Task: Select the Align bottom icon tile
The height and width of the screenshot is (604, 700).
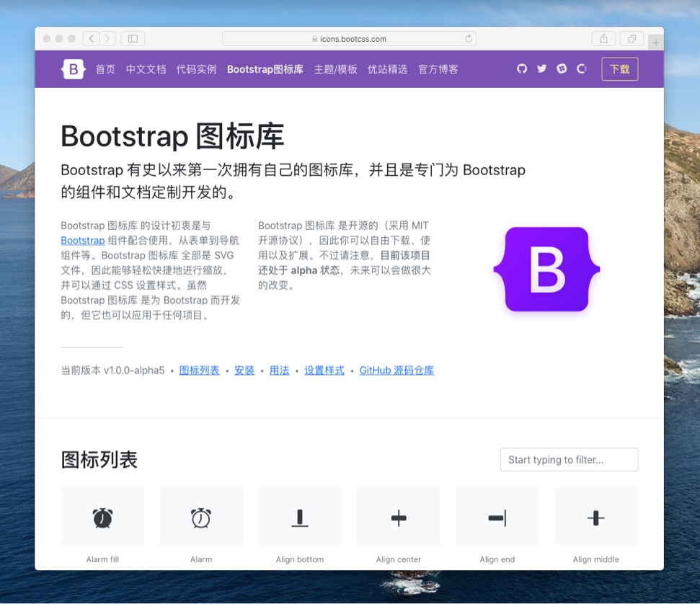Action: pyautogui.click(x=300, y=516)
